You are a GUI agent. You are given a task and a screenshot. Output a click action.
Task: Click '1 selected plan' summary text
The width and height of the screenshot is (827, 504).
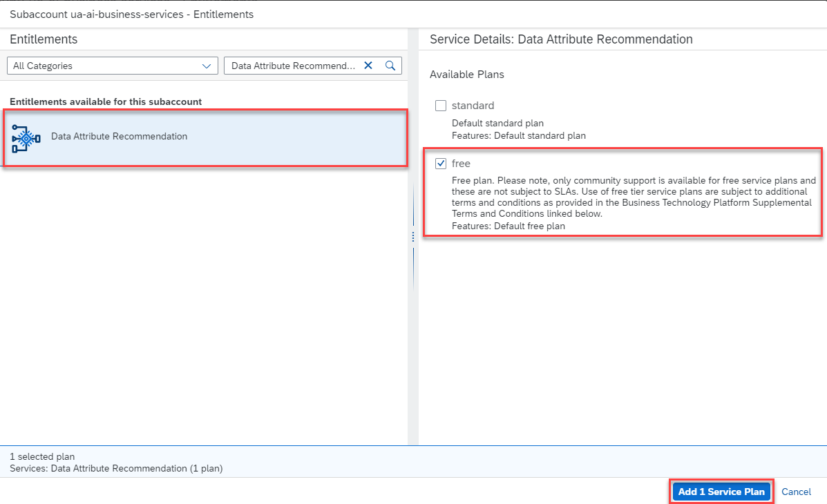click(x=42, y=456)
